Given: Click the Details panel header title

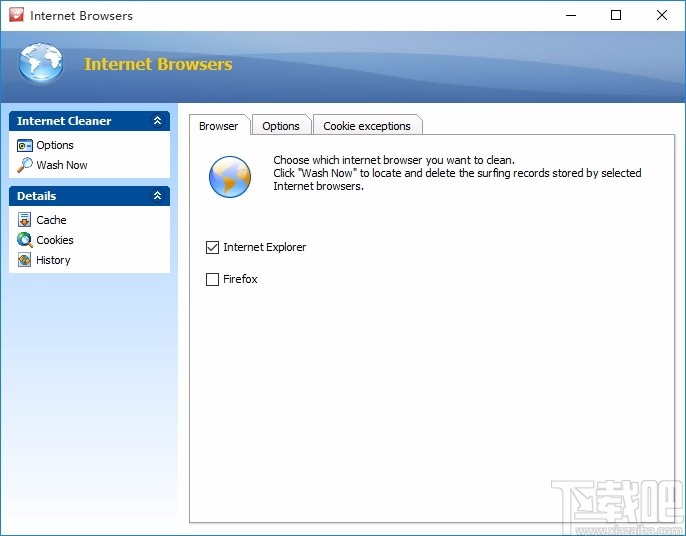Looking at the screenshot, I should 36,196.
